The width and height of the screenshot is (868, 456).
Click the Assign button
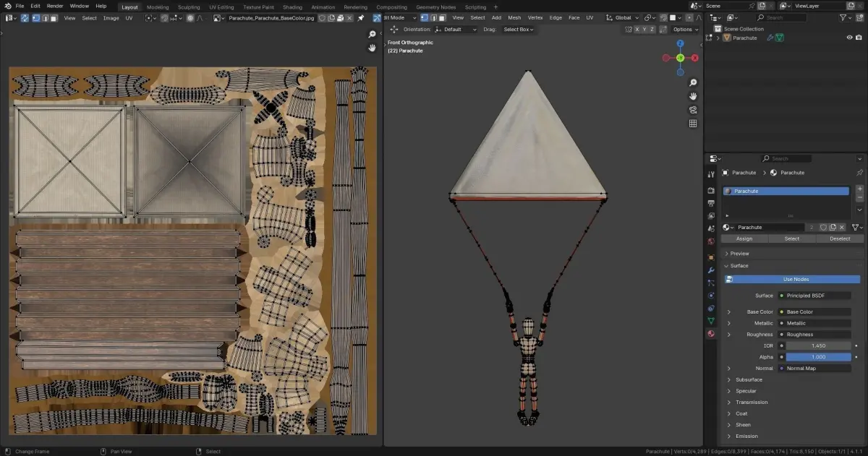(x=744, y=238)
